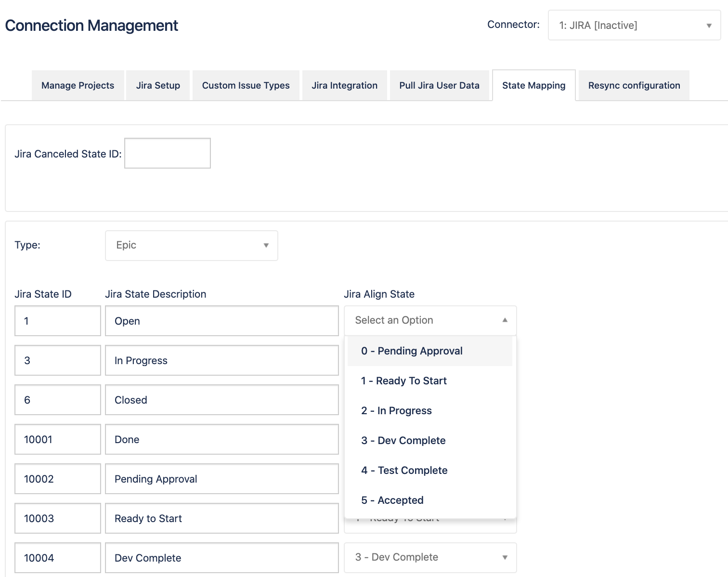Click the Jira State ID field containing 3
728x577 pixels.
click(58, 360)
